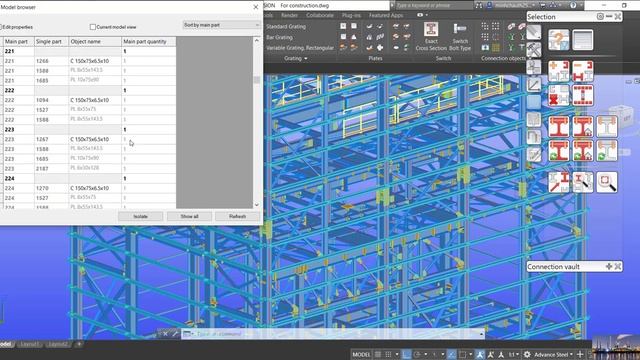Click Variable Grating, Rectangular in the ribbon
Image resolution: width=640 pixels, height=360 pixels.
point(300,48)
